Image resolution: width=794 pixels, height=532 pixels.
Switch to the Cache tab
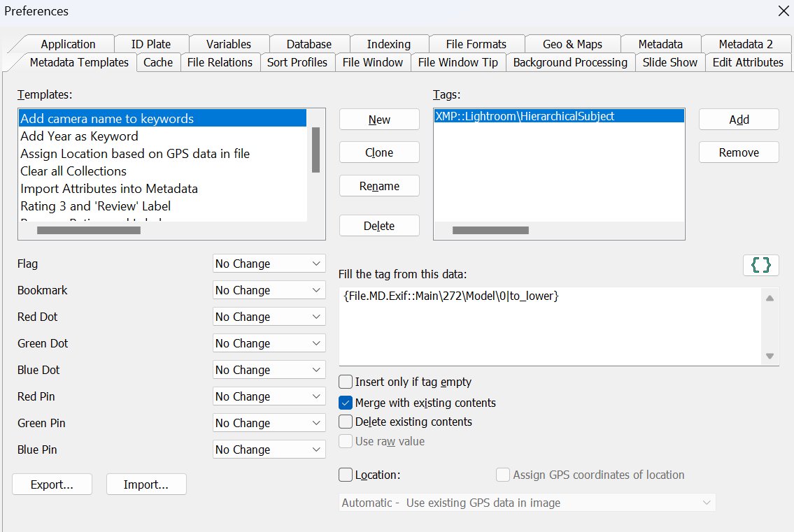click(158, 62)
